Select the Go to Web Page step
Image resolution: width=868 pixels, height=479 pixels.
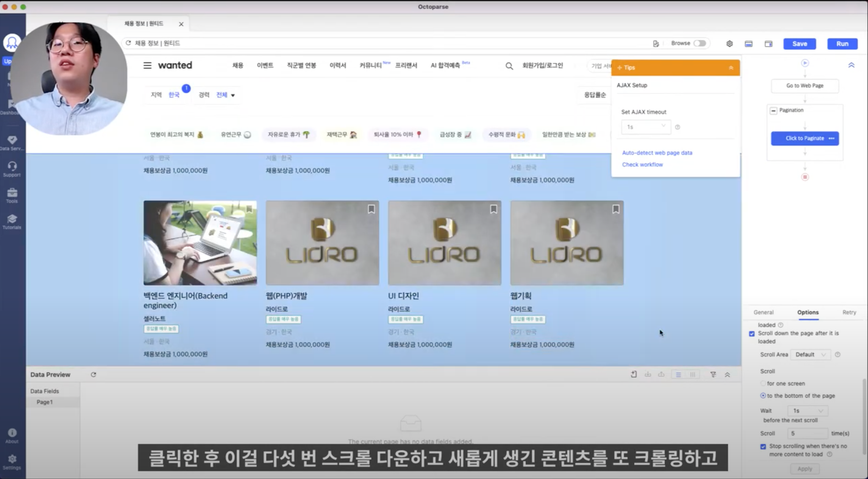805,86
